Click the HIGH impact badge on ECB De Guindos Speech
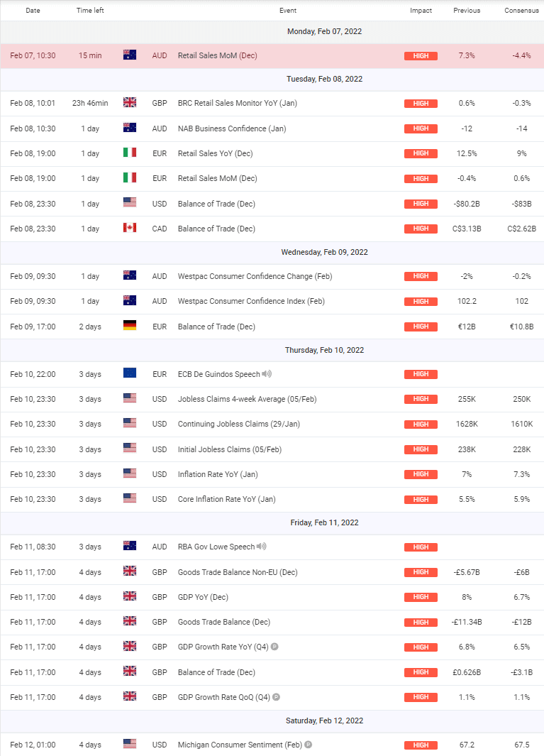Screen dimensions: 544x756 421,374
